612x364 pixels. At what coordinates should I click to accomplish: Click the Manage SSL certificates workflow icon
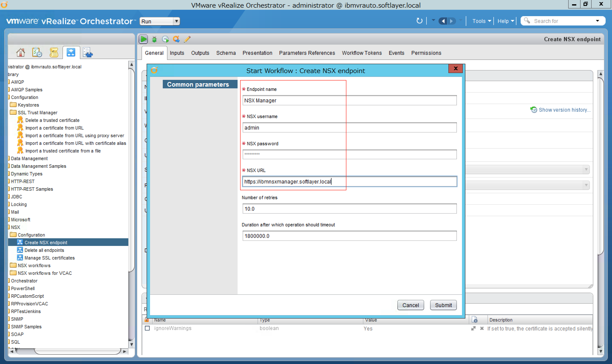[x=20, y=258]
